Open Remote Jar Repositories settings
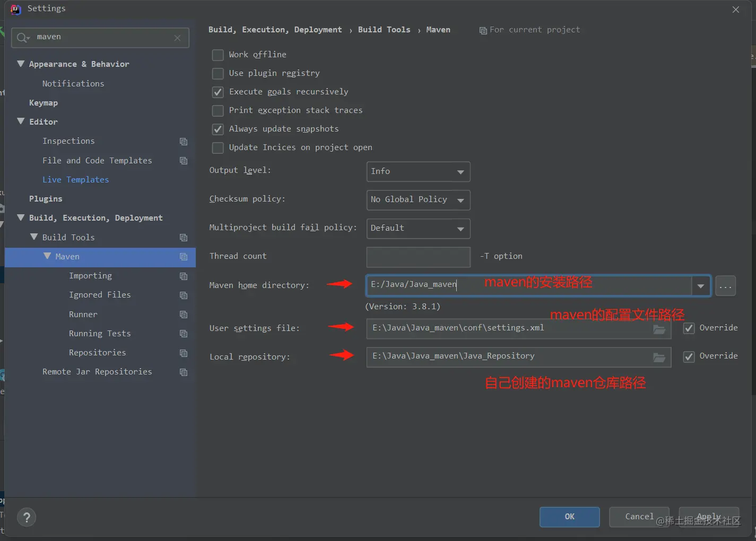 pyautogui.click(x=97, y=372)
